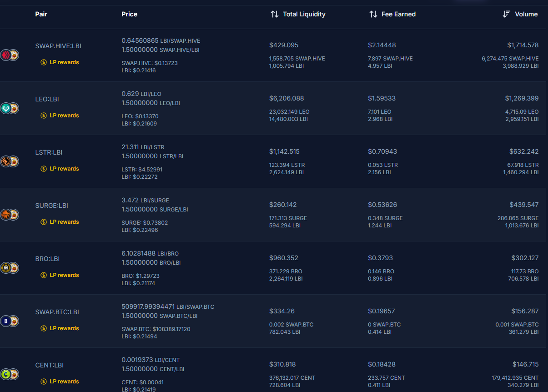Click the LSTR:LBI token pair icon
548x392 pixels.
tap(9, 161)
